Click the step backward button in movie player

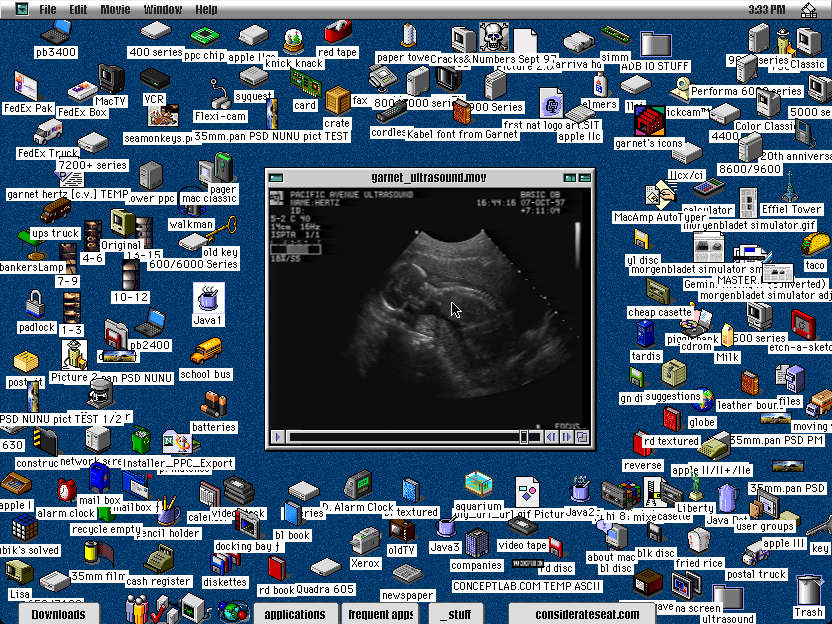coord(551,436)
